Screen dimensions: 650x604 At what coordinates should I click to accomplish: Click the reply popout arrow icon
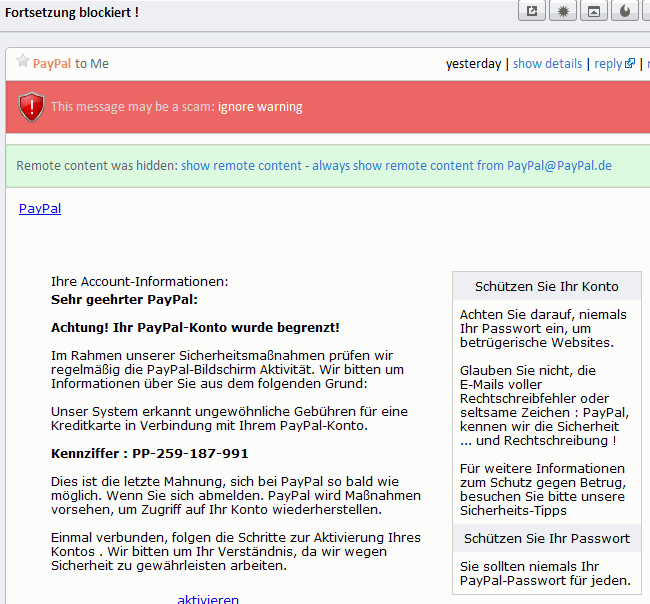pyautogui.click(x=630, y=63)
